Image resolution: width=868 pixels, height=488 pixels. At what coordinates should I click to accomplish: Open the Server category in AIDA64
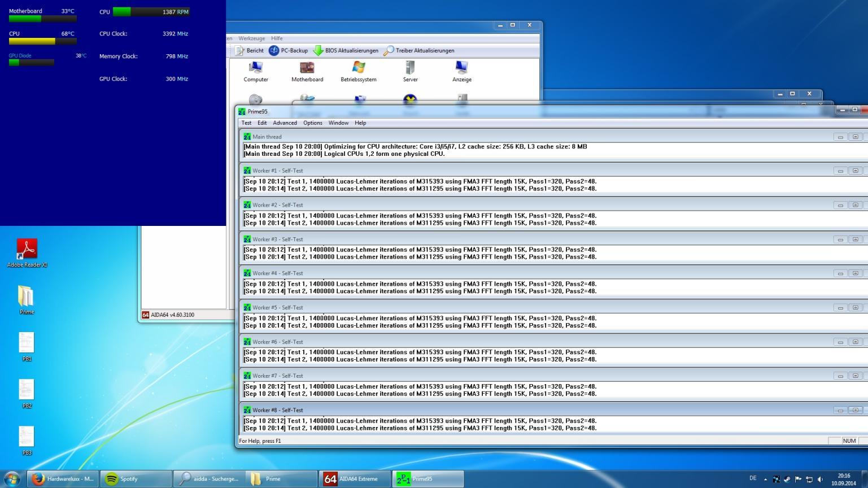tap(411, 71)
